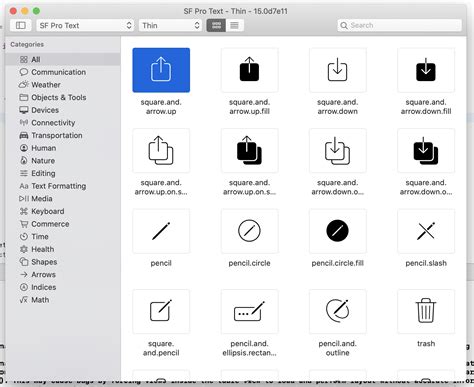Open the Thin weight dropdown
Image resolution: width=474 pixels, height=387 pixels.
coord(170,25)
